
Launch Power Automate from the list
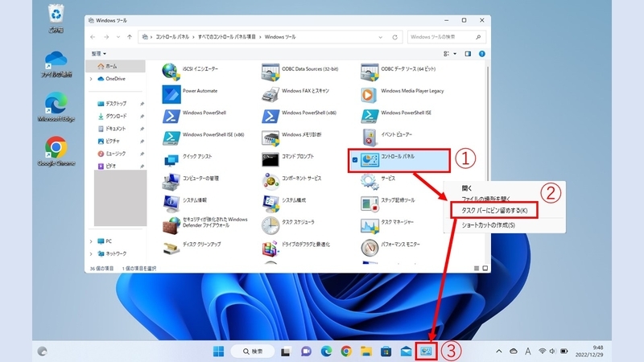click(x=190, y=93)
